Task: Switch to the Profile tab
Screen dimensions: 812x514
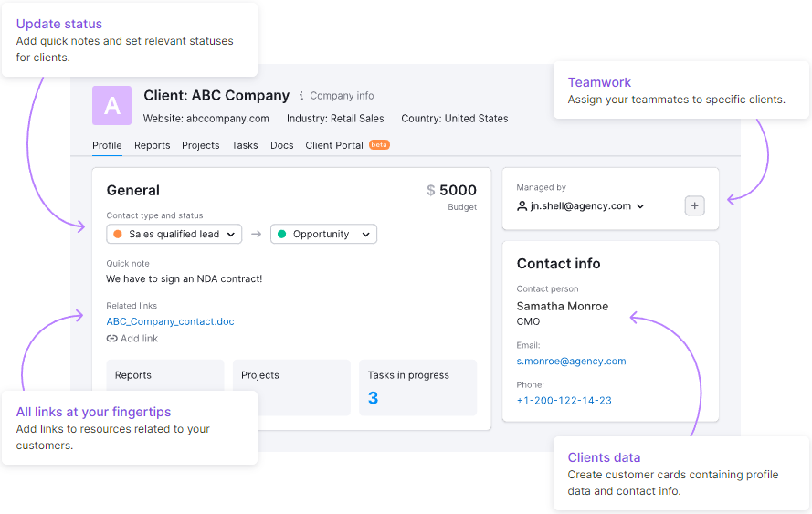Action: click(x=107, y=145)
